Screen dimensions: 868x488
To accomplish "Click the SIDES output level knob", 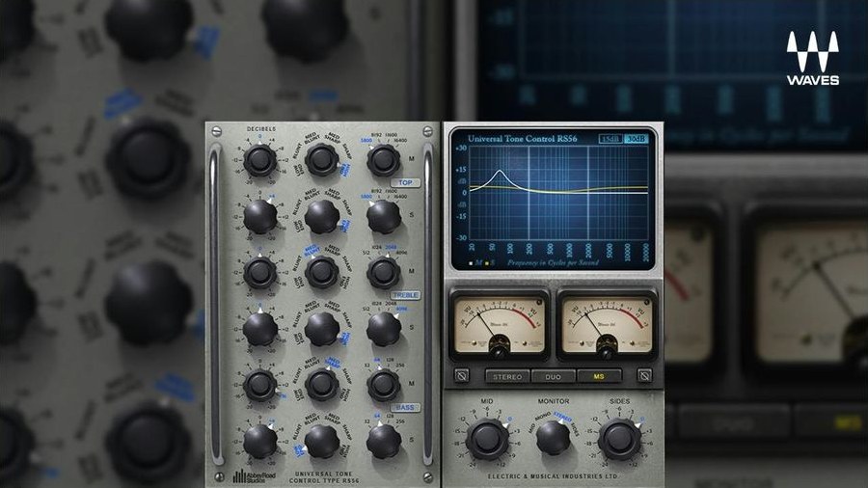I will [619, 440].
